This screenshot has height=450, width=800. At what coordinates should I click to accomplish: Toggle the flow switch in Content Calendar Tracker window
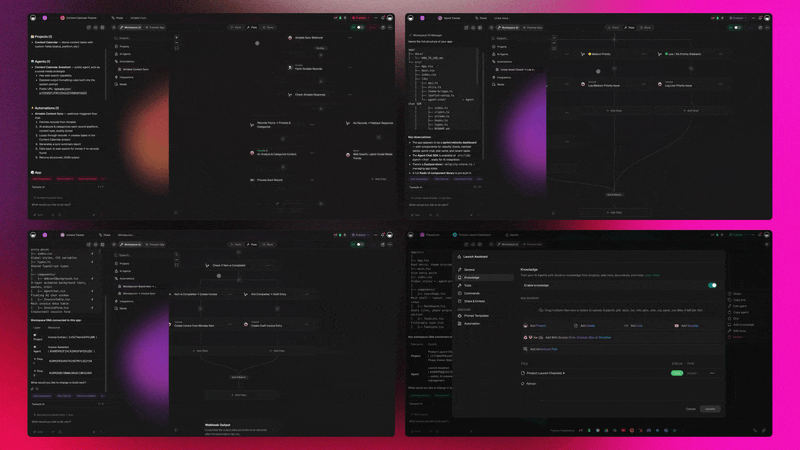click(357, 27)
